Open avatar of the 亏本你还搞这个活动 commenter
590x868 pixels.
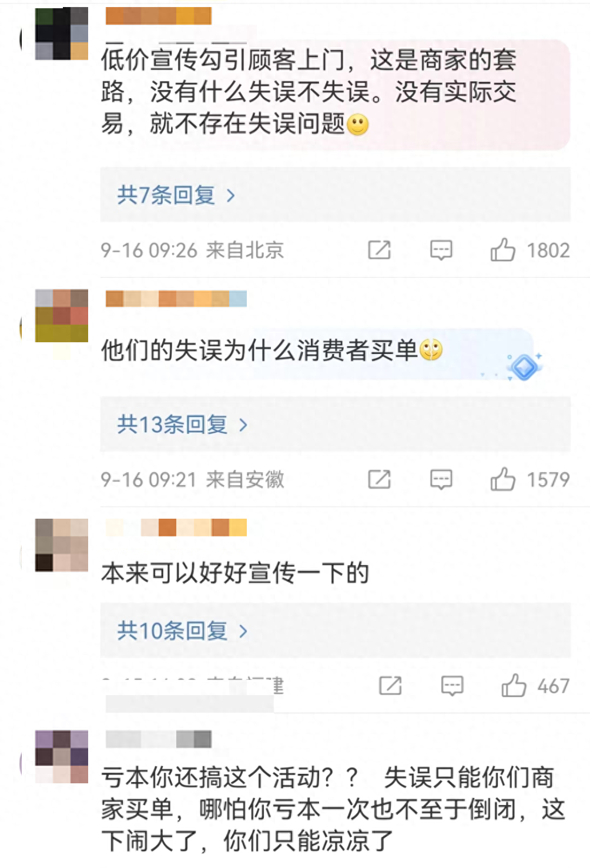pyautogui.click(x=61, y=757)
